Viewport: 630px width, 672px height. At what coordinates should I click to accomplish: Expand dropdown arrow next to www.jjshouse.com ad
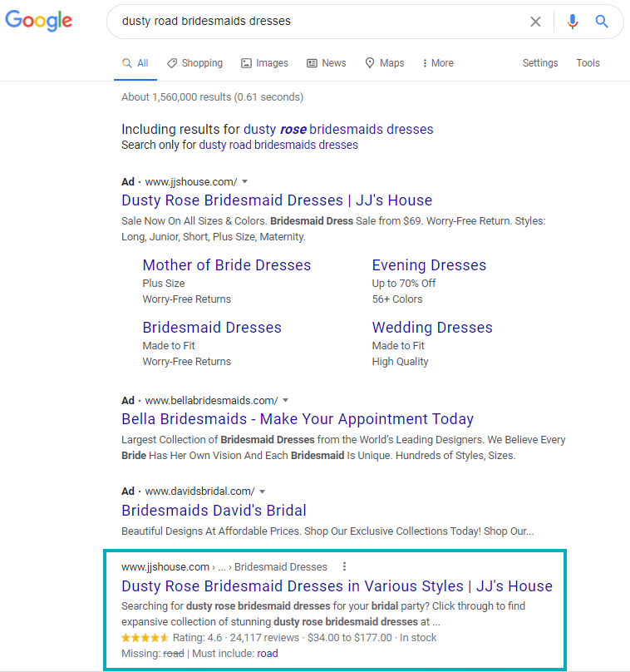(x=244, y=181)
